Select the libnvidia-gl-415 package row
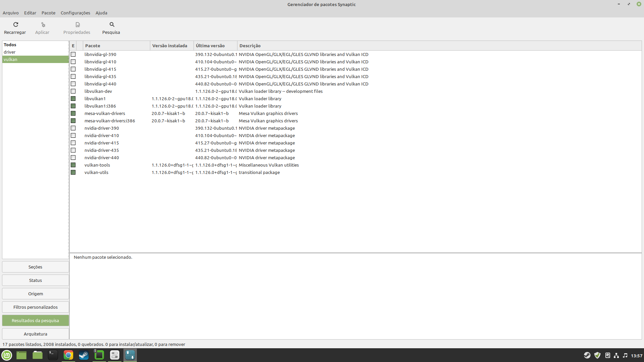Viewport: 644px width, 362px height. (356, 69)
